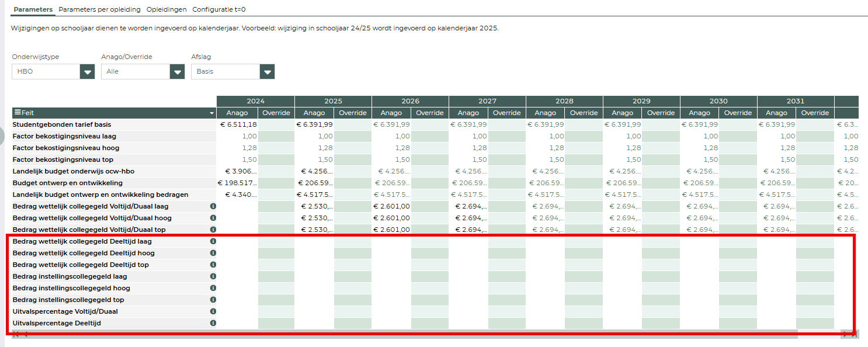868x347 pixels.
Task: Click the 2024 Override cell for Studentgebonden tarief basis
Action: (276, 124)
